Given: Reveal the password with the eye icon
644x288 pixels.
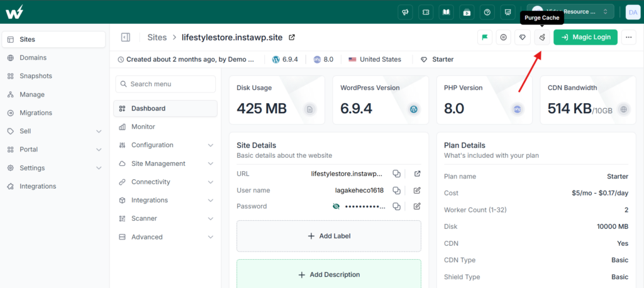Looking at the screenshot, I should (336, 206).
